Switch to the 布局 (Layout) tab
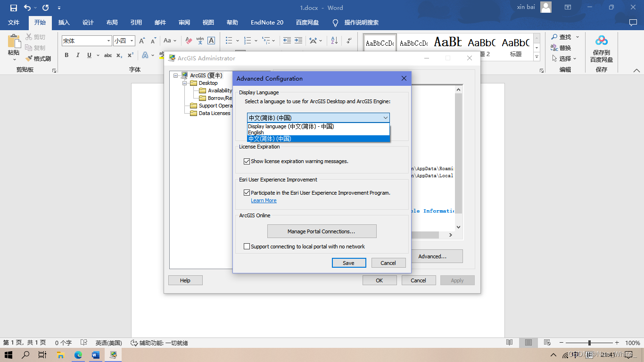The width and height of the screenshot is (644, 362). point(112,23)
